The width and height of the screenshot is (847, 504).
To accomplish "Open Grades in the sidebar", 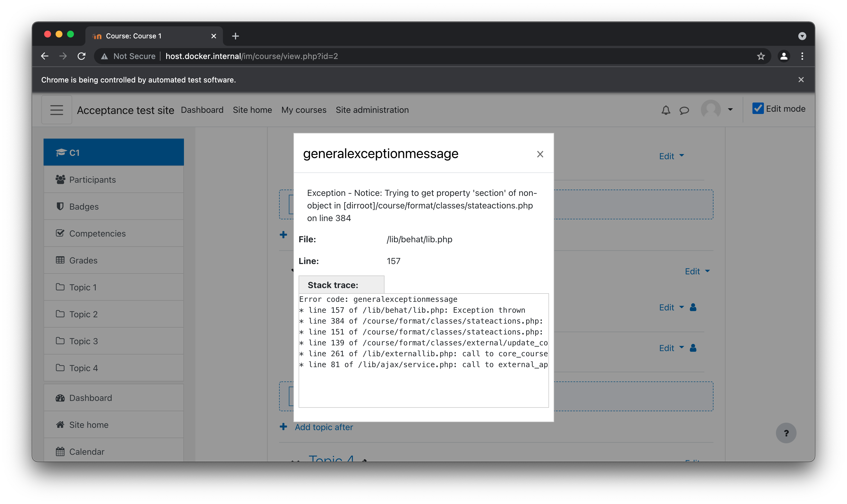I will (x=113, y=260).
